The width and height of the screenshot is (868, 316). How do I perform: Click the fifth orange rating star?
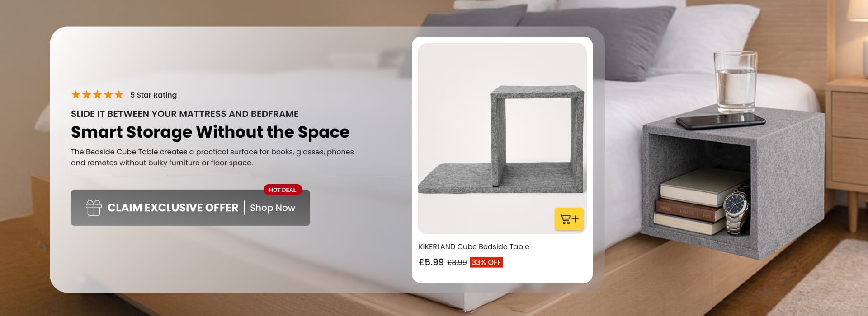pos(119,94)
